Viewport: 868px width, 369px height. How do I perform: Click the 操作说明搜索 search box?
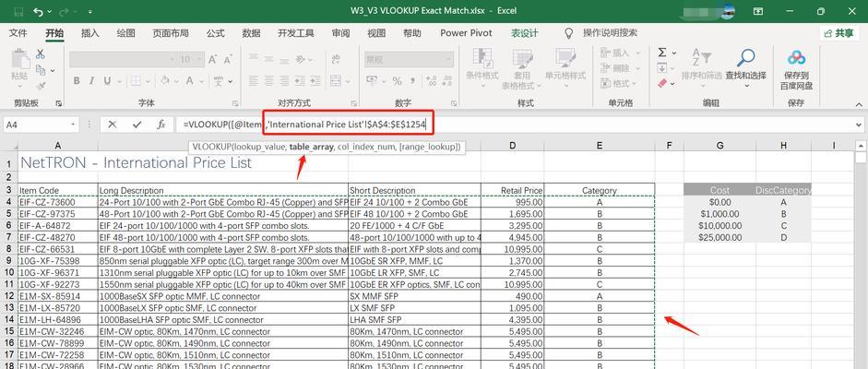click(x=610, y=33)
